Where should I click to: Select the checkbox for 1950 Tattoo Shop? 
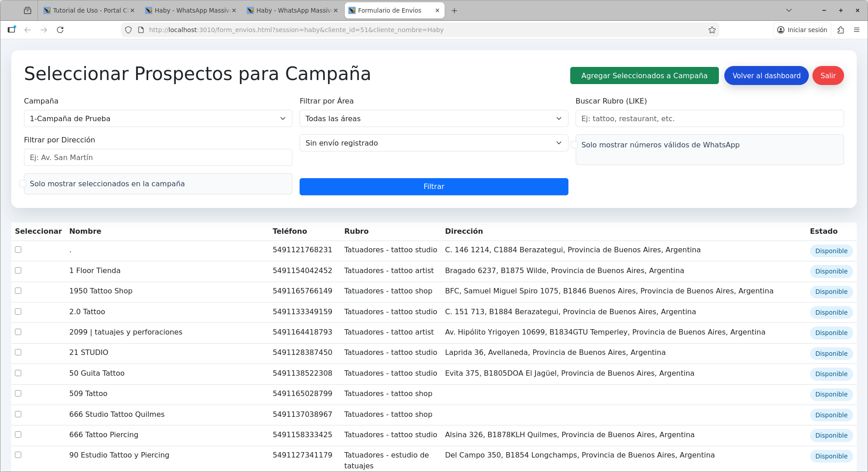[x=18, y=291]
